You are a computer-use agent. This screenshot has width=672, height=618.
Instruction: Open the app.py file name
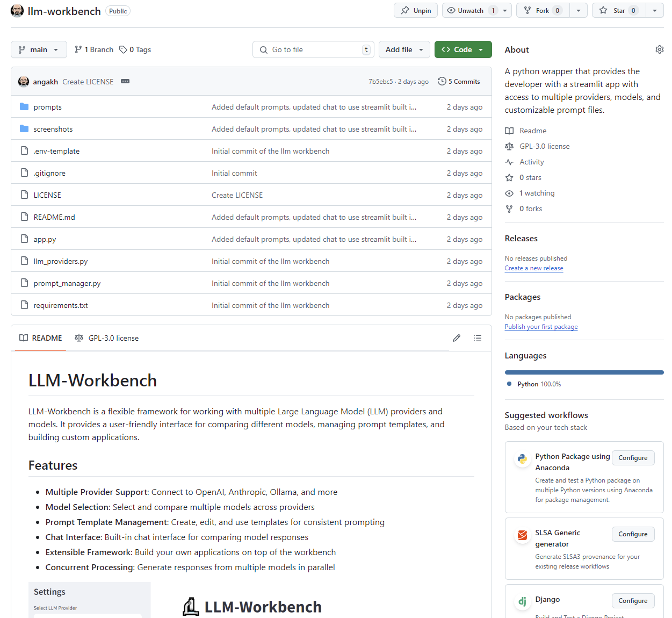pyautogui.click(x=45, y=239)
